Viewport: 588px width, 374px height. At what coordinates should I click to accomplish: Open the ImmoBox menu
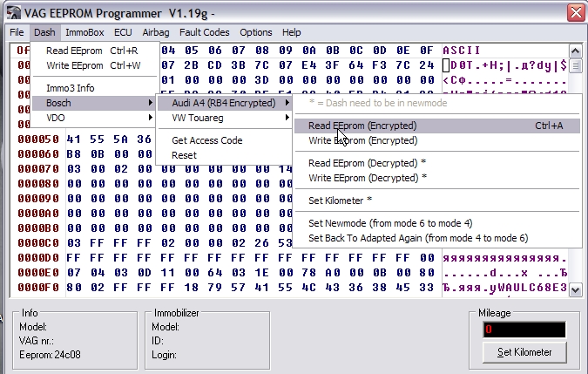[84, 32]
